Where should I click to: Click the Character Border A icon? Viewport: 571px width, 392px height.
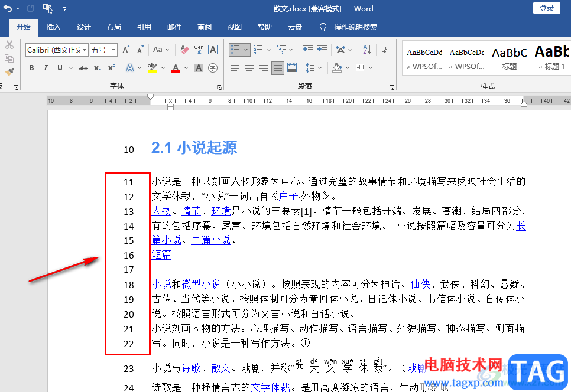[x=213, y=50]
